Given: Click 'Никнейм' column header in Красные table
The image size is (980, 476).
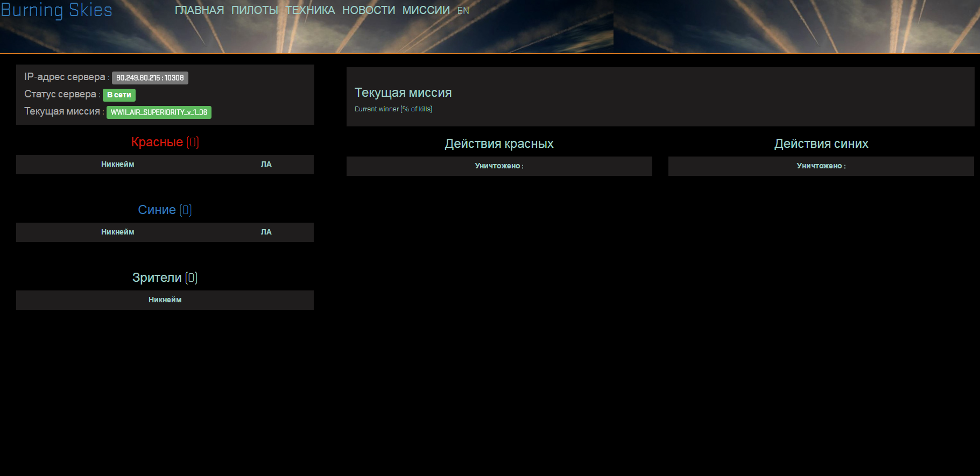Looking at the screenshot, I should 117,165.
